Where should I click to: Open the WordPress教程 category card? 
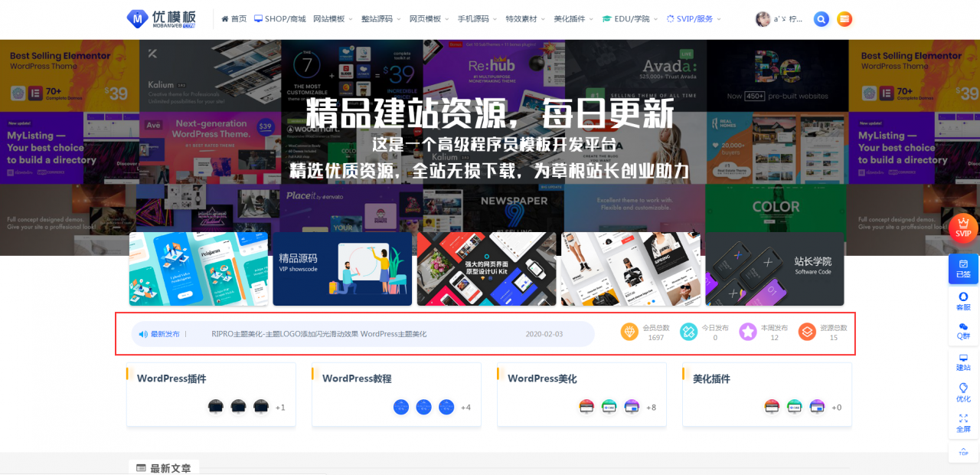coord(396,395)
